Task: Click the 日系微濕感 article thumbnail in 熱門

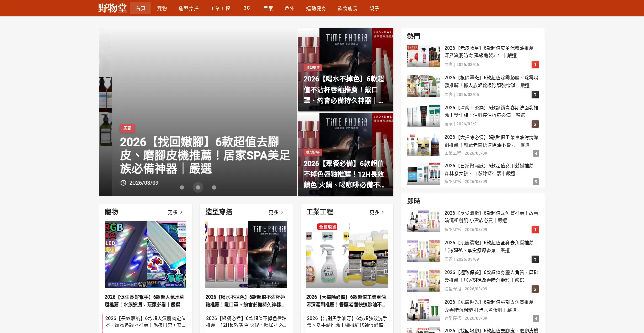Action: coord(424,174)
